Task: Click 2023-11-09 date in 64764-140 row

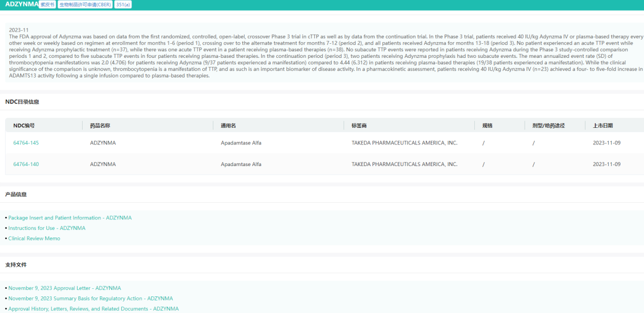Action: click(x=607, y=164)
